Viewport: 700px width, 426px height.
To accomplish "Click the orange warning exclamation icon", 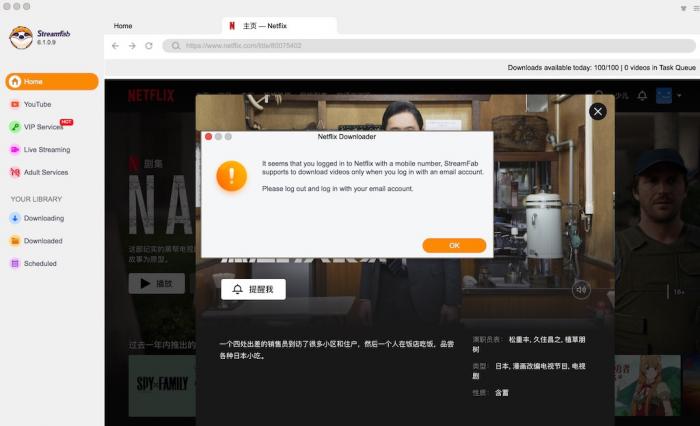I will [x=231, y=176].
